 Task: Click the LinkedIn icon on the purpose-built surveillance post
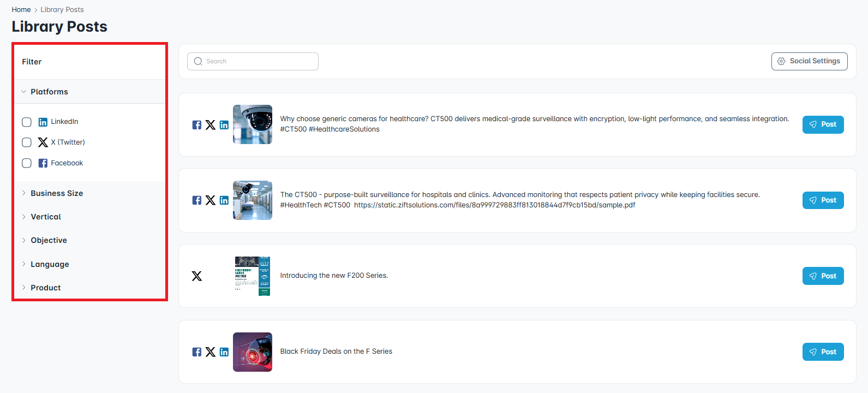pos(224,200)
